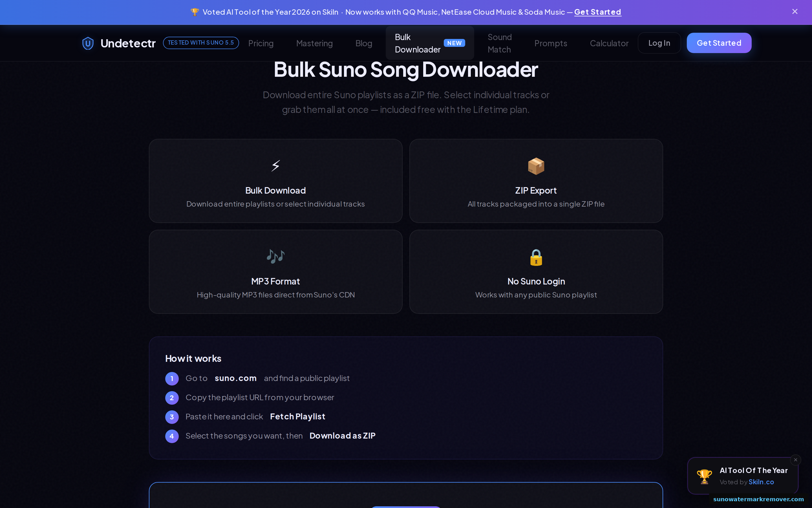Click the Undetectr brand name
The width and height of the screenshot is (812, 508).
click(128, 43)
